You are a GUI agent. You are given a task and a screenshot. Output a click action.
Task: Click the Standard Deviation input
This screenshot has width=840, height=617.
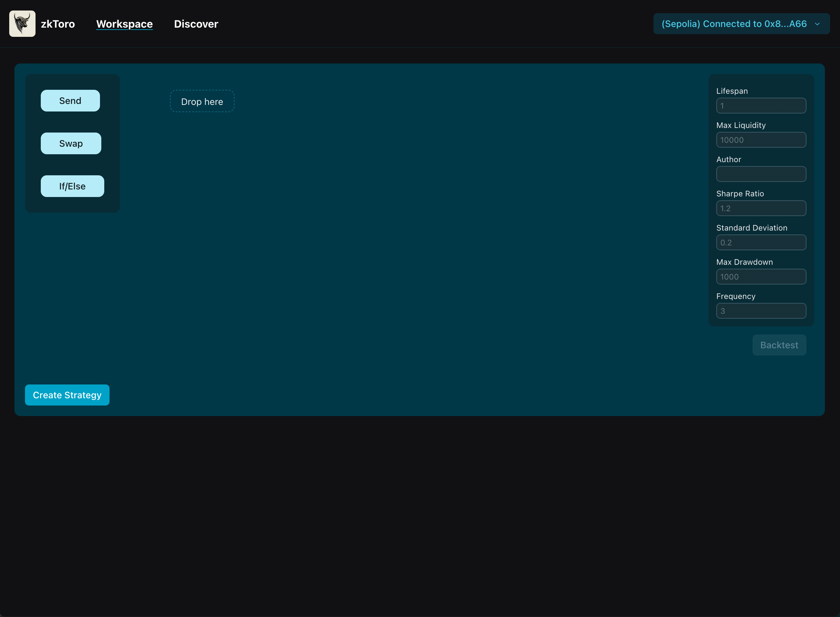[x=761, y=242]
